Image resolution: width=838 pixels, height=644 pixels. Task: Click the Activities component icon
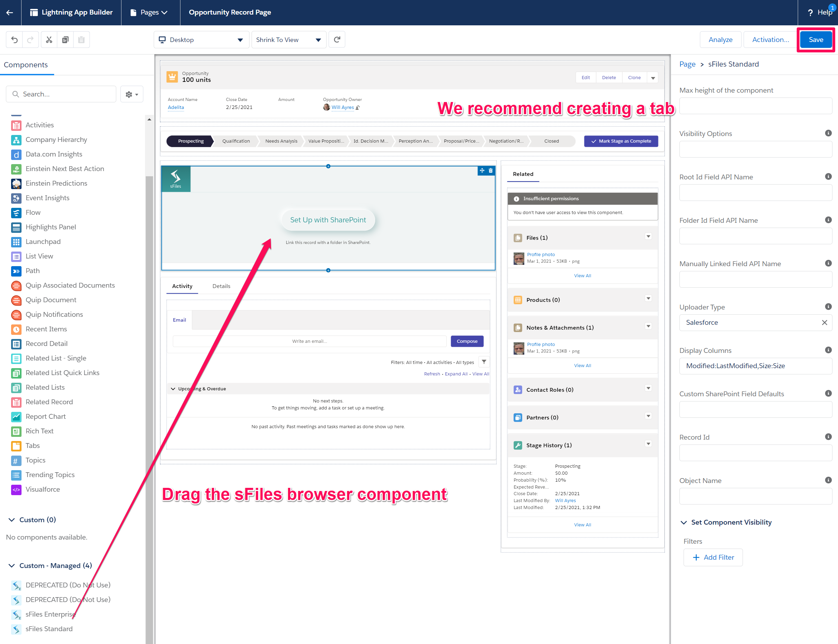point(16,125)
